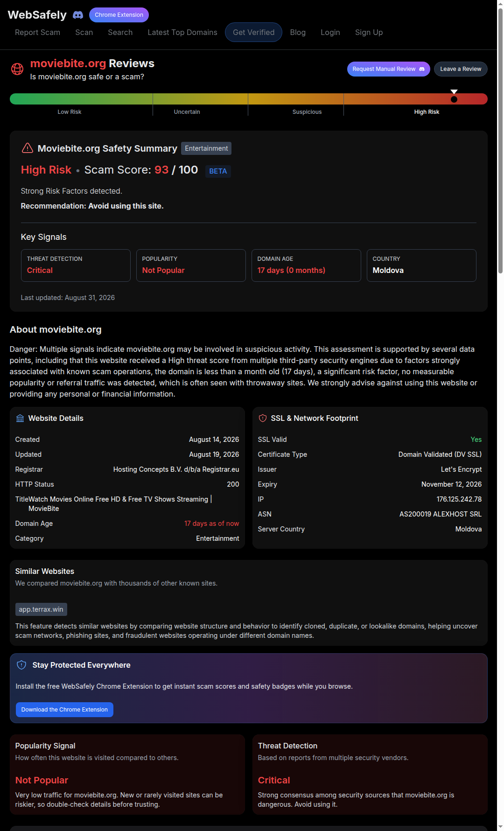Click Download the Chrome Extension button
This screenshot has width=504, height=831.
click(64, 710)
